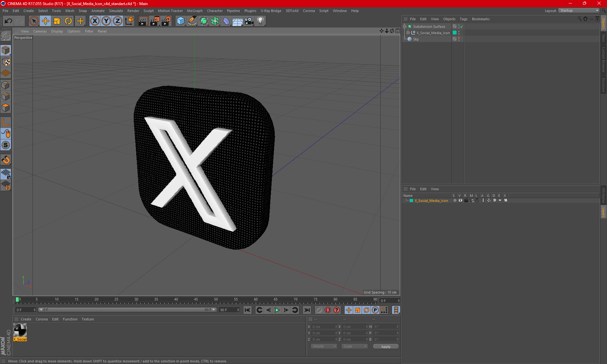This screenshot has width=607, height=364.
Task: Enable Snap magnet icon
Action: tap(6, 160)
